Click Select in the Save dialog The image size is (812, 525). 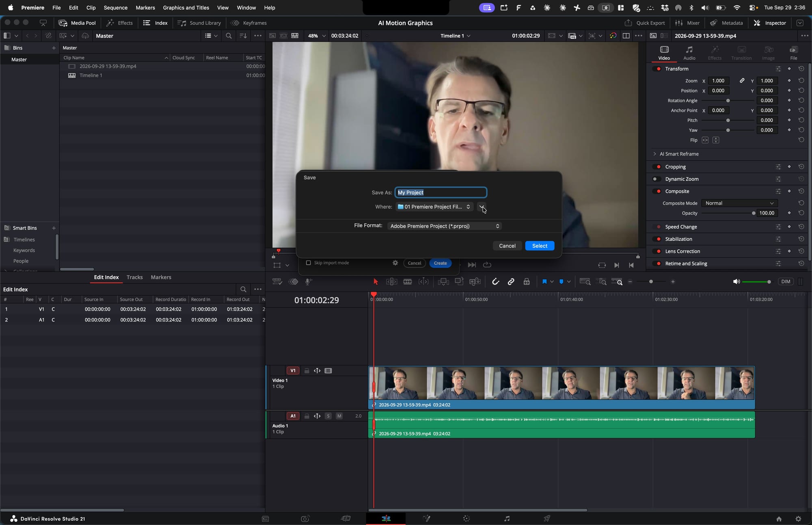(x=540, y=246)
